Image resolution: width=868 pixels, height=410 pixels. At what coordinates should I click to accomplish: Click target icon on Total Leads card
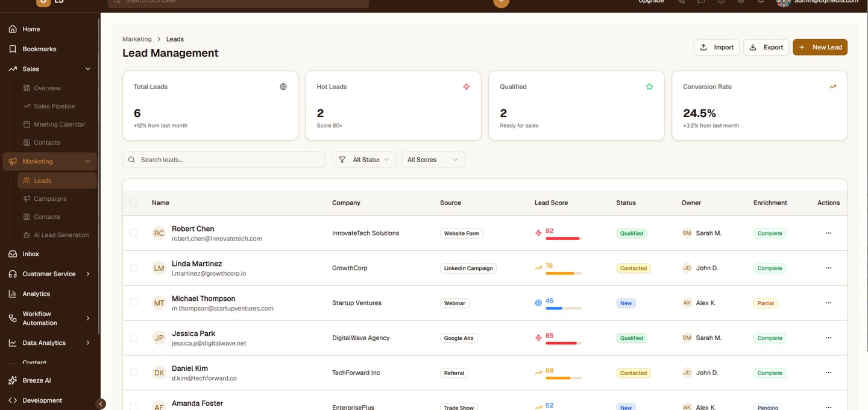283,87
